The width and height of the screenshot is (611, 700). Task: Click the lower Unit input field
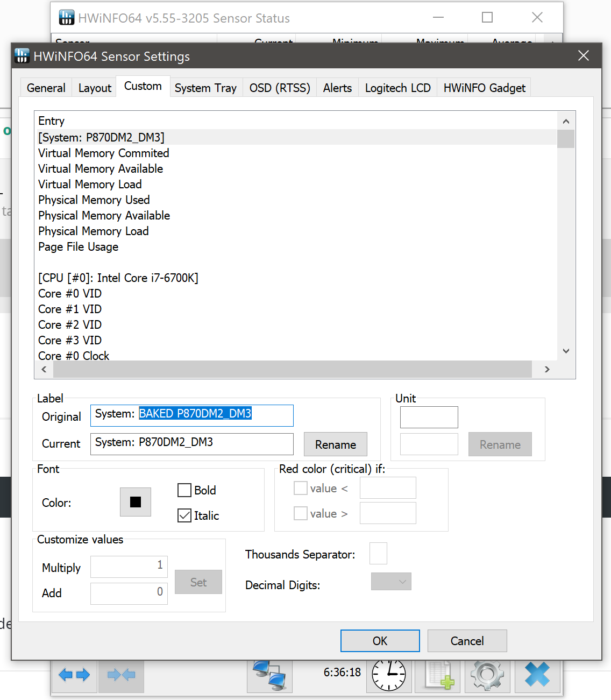429,444
